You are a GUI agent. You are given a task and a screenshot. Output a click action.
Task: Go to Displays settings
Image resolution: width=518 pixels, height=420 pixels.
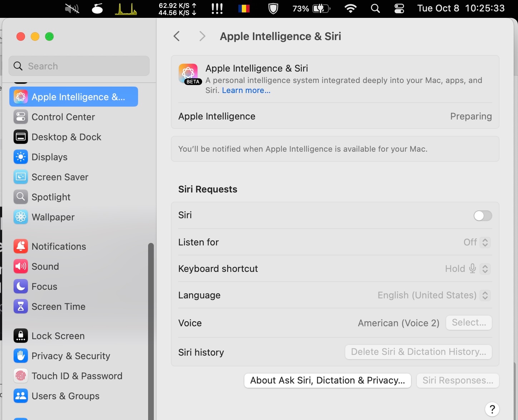[74, 157]
